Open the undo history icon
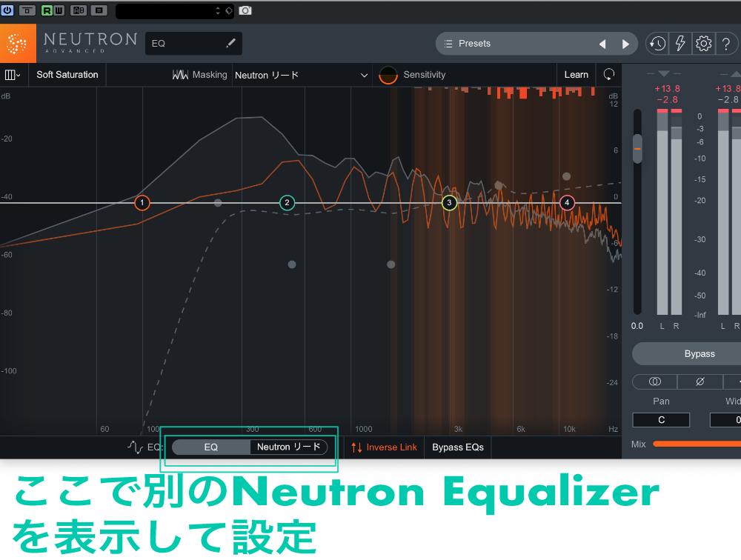 pyautogui.click(x=657, y=44)
